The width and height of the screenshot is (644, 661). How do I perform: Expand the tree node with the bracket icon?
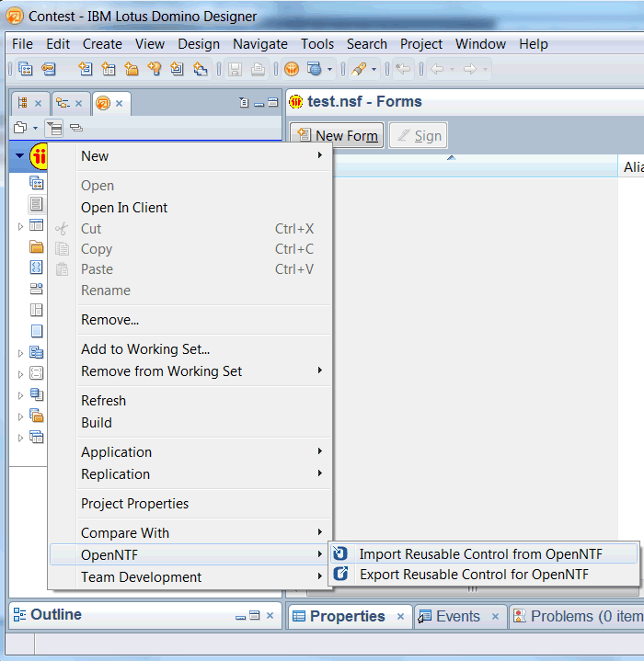pyautogui.click(x=20, y=374)
